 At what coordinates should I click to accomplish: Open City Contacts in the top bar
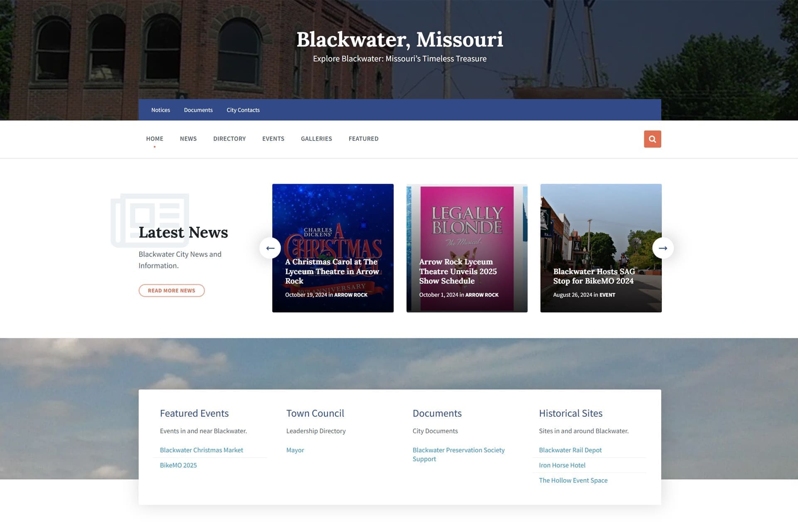coord(243,110)
